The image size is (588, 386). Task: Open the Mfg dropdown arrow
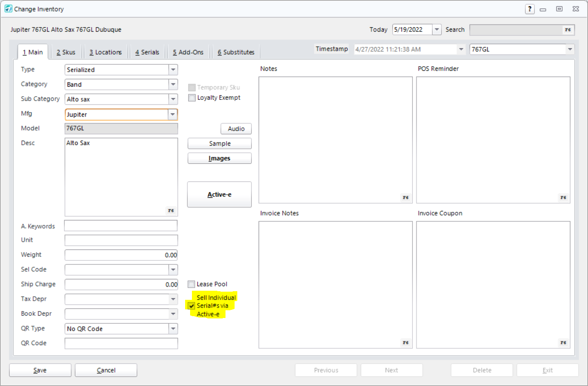[x=173, y=114]
